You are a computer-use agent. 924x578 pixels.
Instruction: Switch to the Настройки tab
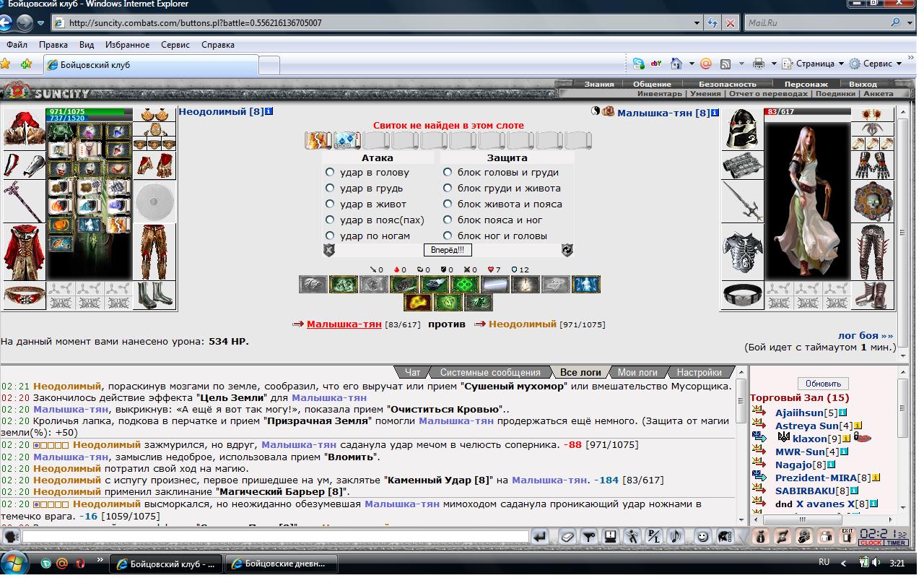click(x=699, y=372)
